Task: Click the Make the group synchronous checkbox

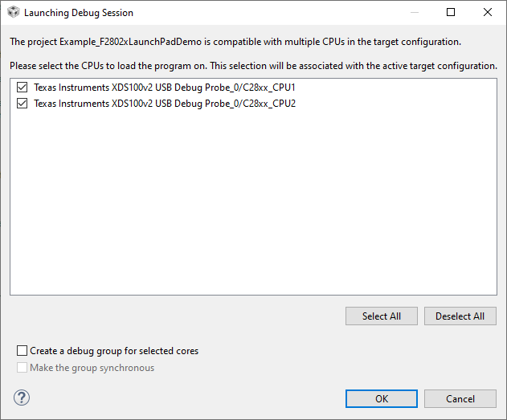Action: click(x=22, y=368)
